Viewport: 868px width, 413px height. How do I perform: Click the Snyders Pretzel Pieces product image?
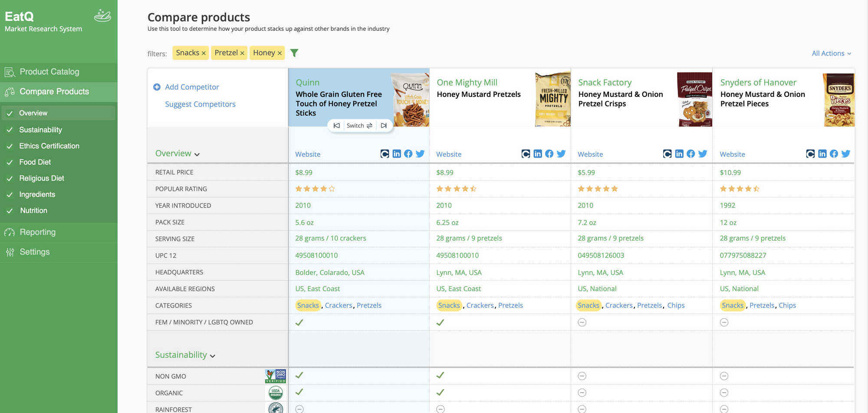click(x=839, y=99)
